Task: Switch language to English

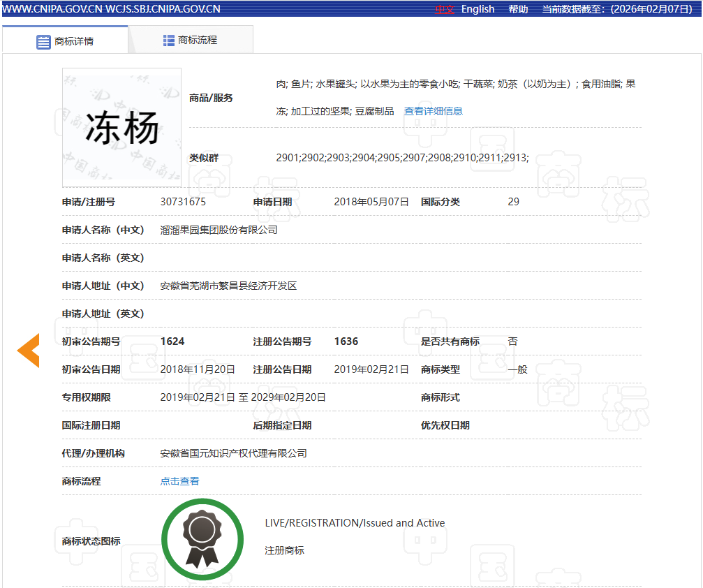Action: point(478,9)
